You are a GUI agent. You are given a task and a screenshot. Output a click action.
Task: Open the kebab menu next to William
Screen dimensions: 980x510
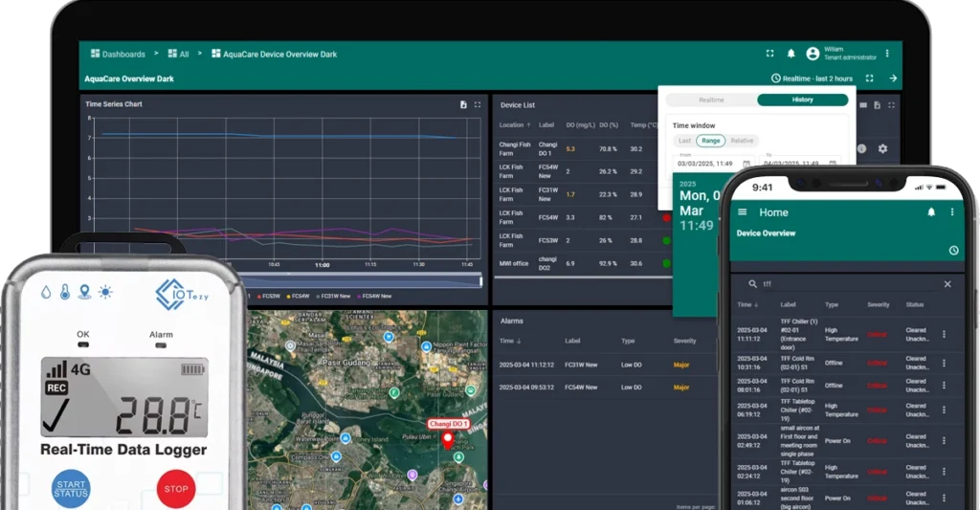[887, 54]
